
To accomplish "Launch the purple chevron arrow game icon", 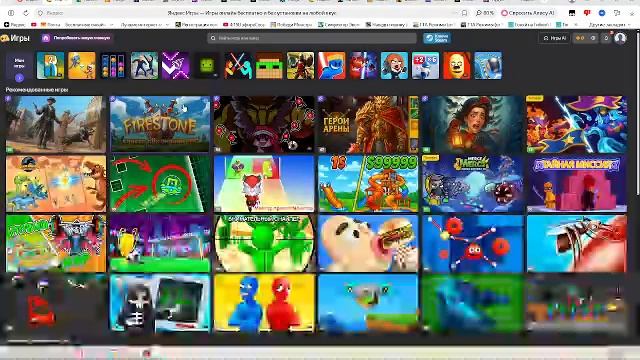I will pyautogui.click(x=176, y=65).
